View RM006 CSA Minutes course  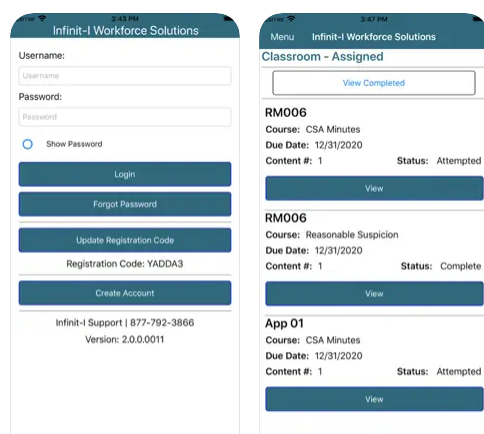click(x=374, y=188)
